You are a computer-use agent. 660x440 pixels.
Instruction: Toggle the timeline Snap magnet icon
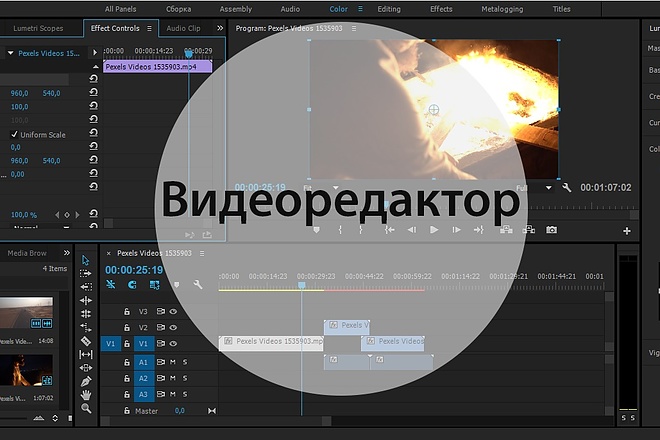coord(132,285)
